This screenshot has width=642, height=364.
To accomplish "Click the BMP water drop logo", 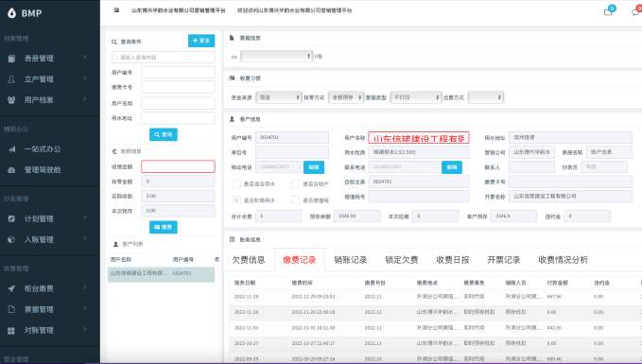I will (11, 13).
